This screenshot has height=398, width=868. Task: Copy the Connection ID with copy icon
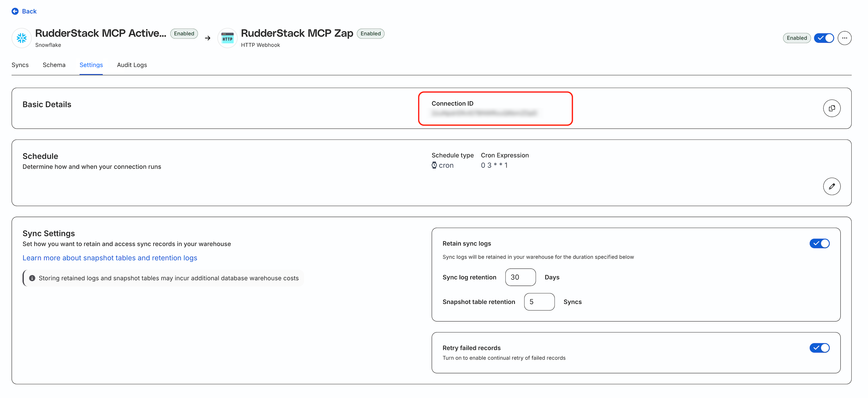(x=831, y=108)
